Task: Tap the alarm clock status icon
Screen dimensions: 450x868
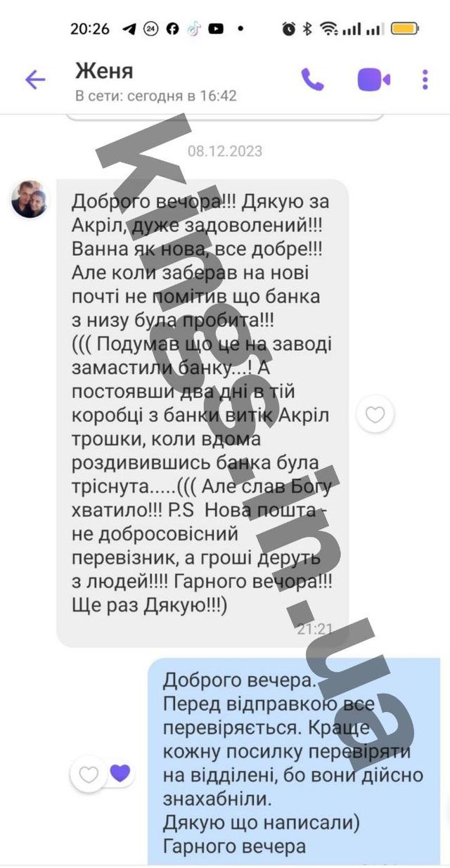Action: click(289, 29)
